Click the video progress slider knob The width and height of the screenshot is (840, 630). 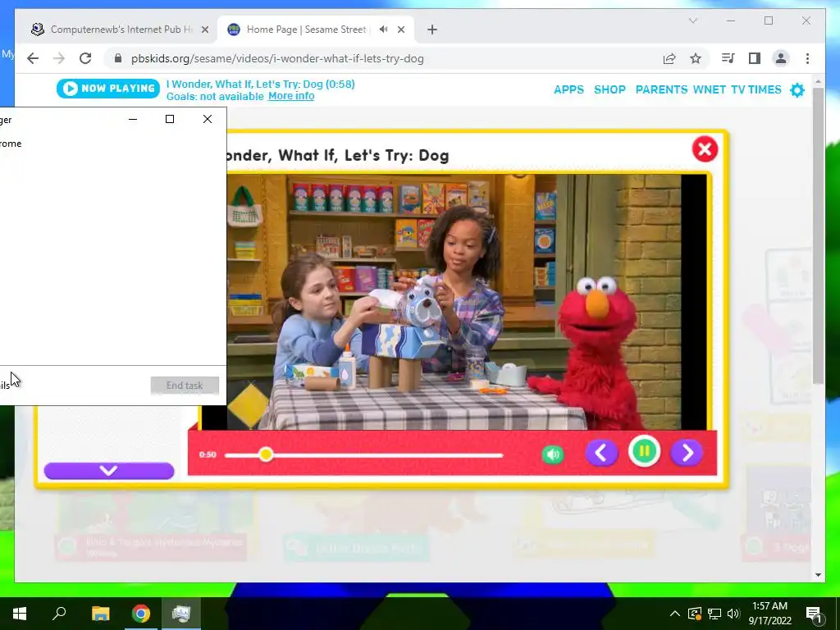coord(266,454)
